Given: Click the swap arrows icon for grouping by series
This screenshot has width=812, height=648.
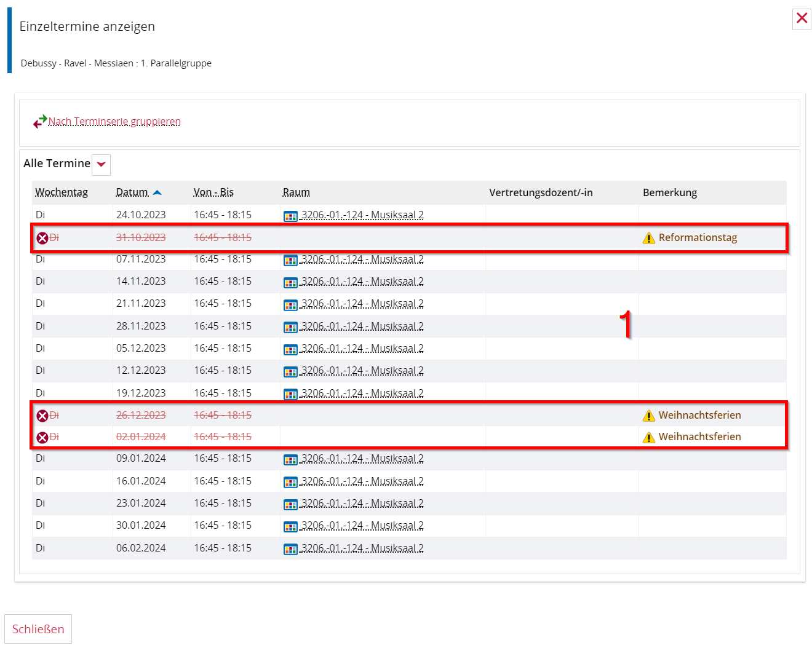Looking at the screenshot, I should (x=40, y=122).
